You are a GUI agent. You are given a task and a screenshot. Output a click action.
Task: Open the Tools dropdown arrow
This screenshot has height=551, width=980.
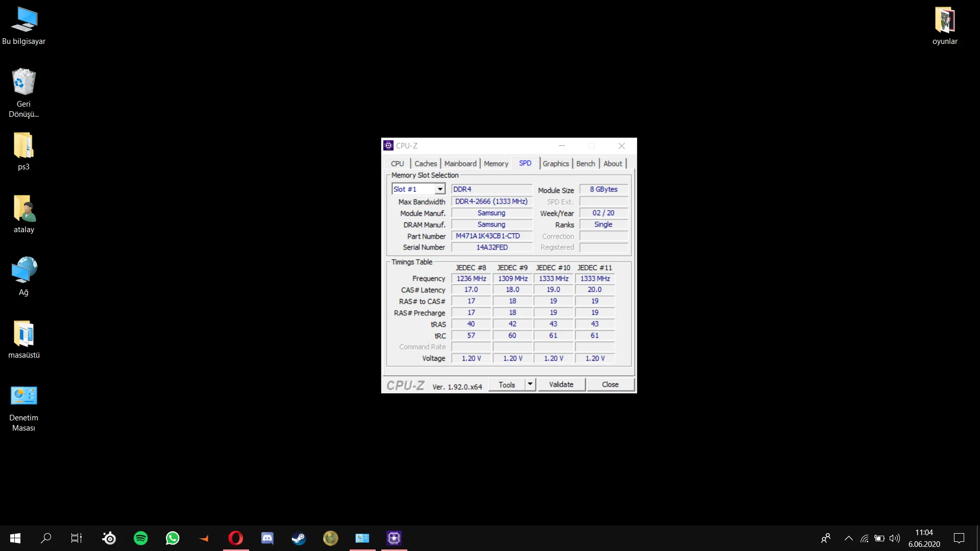[x=530, y=384]
